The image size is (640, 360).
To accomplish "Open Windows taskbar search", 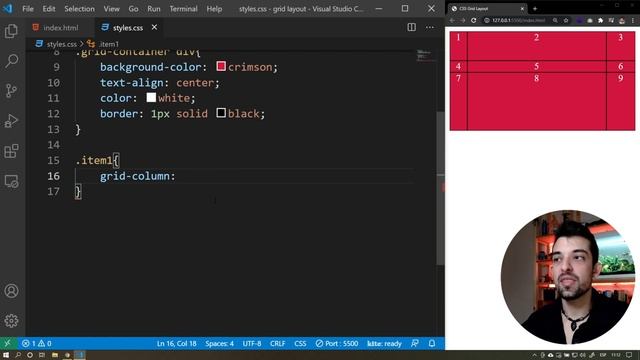I will pyautogui.click(x=18, y=355).
